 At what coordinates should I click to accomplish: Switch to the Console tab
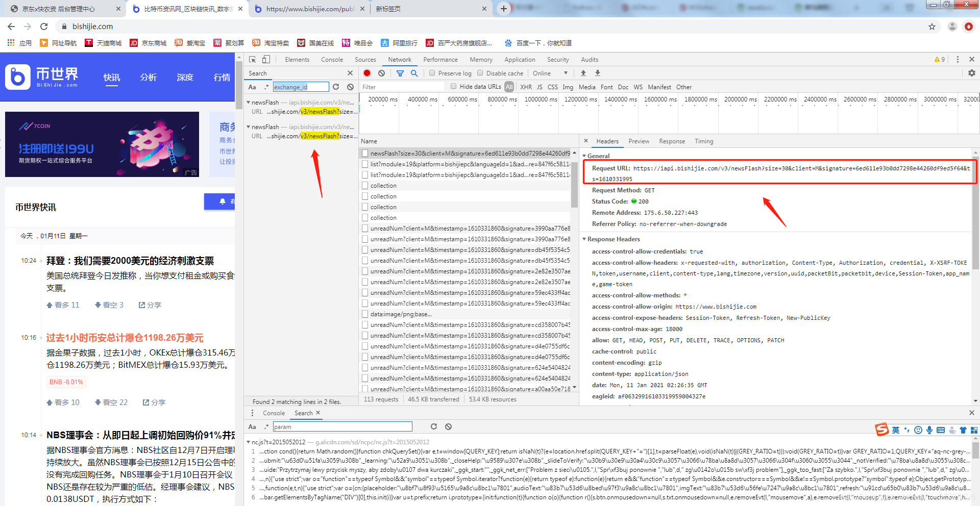(332, 60)
